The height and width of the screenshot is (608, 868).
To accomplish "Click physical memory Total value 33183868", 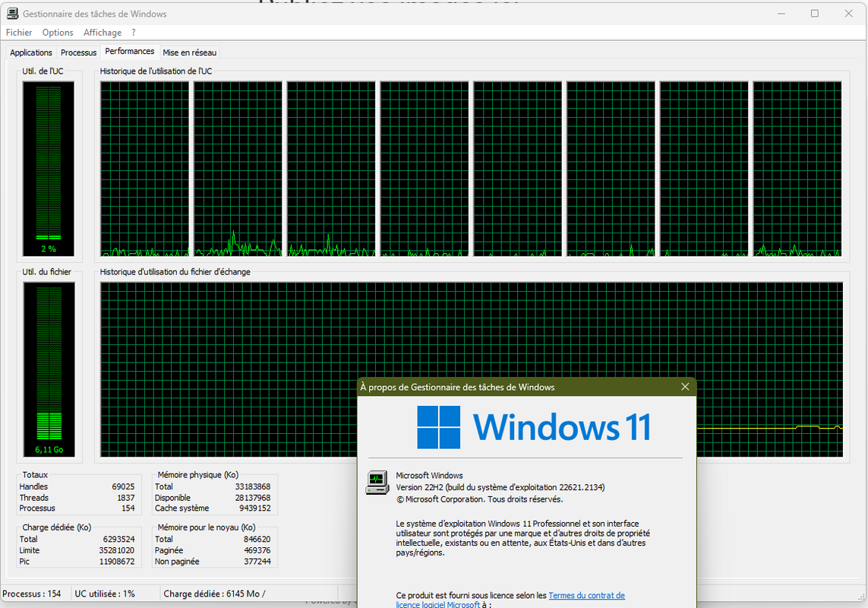I will tap(252, 486).
